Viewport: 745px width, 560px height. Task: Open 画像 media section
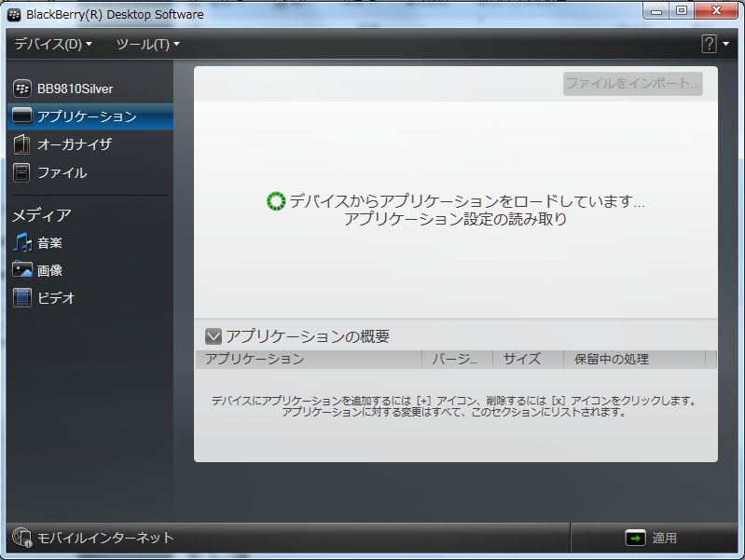(90, 270)
